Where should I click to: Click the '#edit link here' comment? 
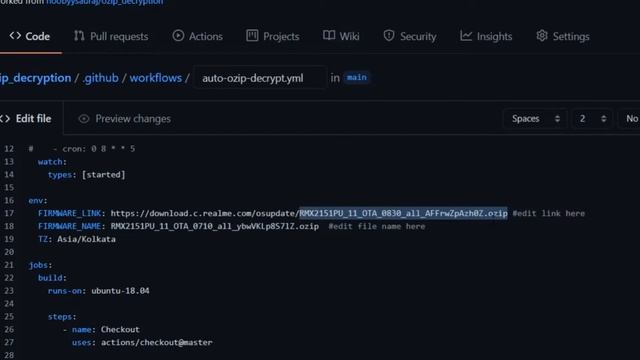click(549, 213)
